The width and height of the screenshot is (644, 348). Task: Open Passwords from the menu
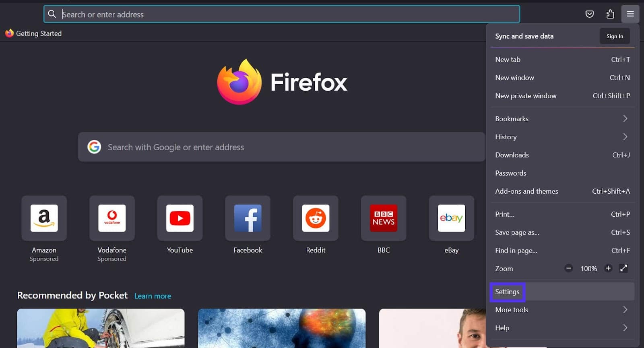(562, 173)
